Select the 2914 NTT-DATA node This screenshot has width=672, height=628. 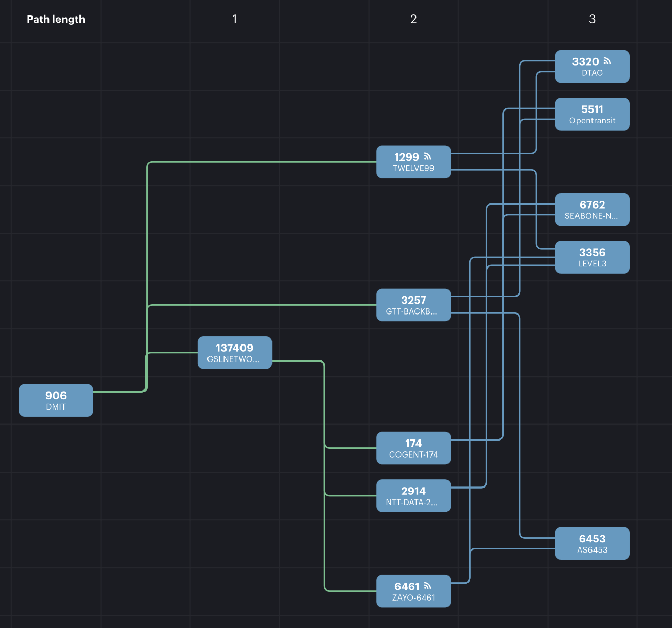click(x=413, y=496)
